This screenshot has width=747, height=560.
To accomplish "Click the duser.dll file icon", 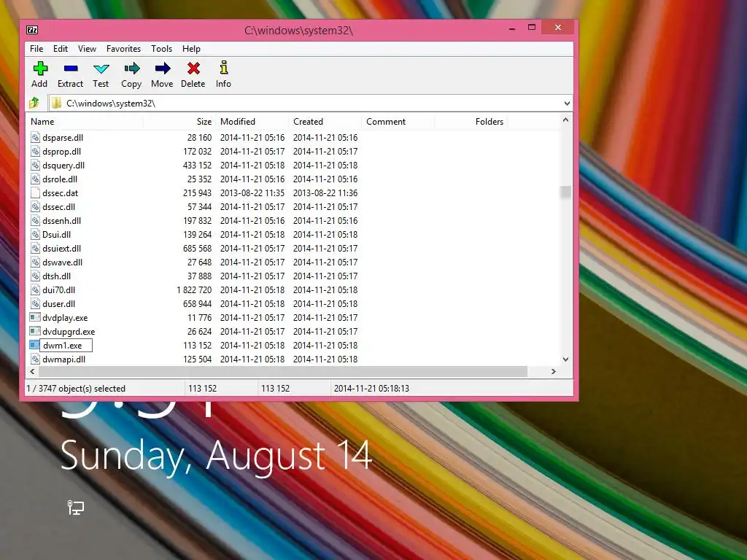I will (35, 303).
